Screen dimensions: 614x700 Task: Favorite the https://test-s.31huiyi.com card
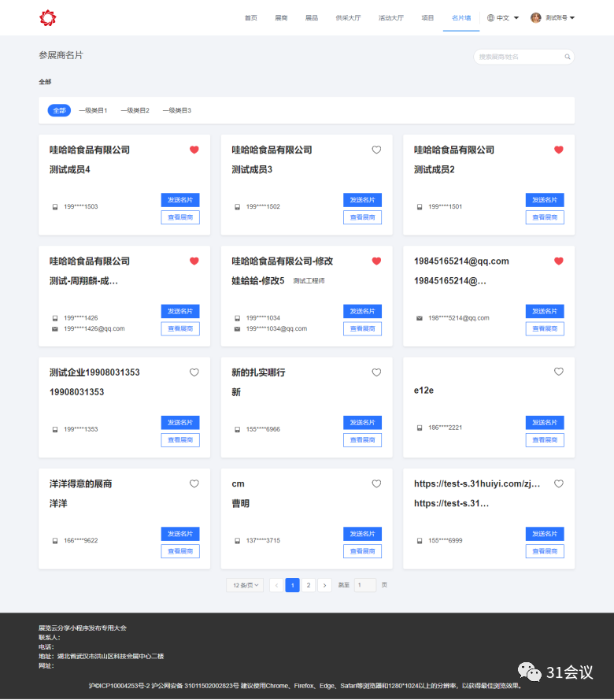[x=559, y=483]
